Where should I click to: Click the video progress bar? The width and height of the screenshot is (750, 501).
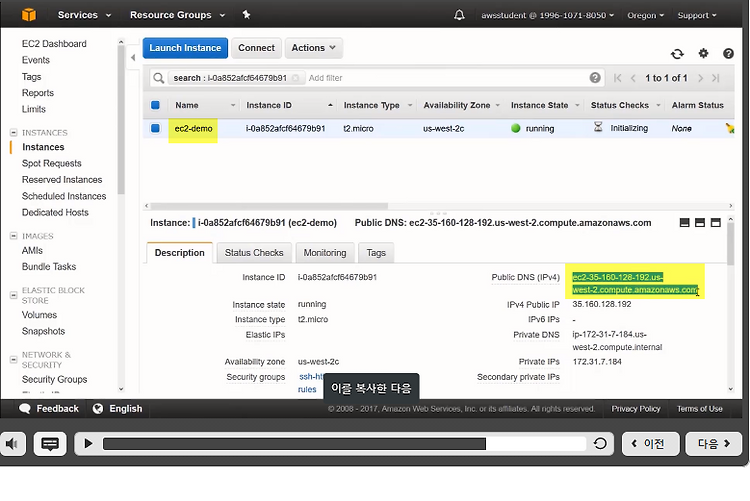pos(344,444)
